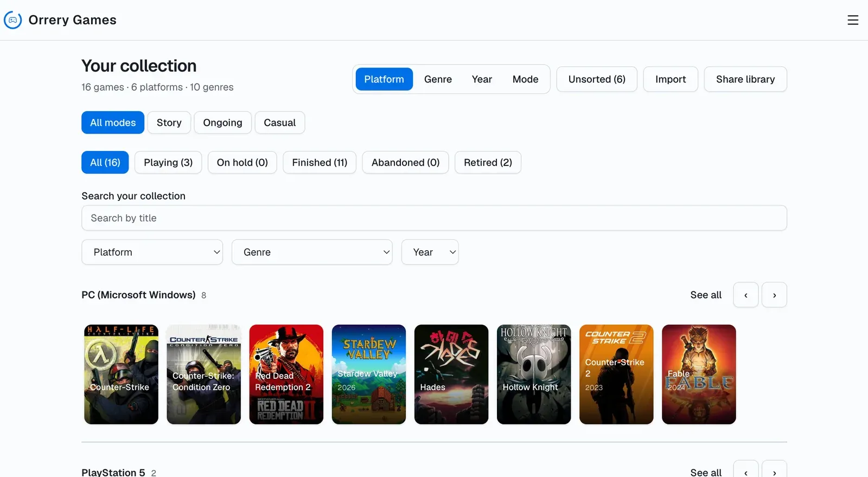This screenshot has height=477, width=868.
Task: Focus the Search by title field
Action: [x=434, y=218]
